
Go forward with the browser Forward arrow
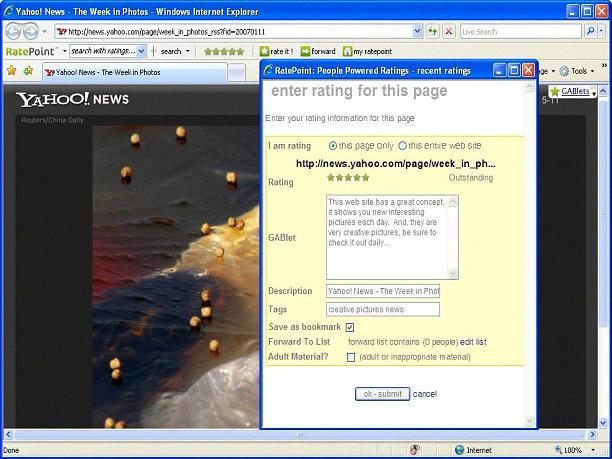tap(31, 32)
